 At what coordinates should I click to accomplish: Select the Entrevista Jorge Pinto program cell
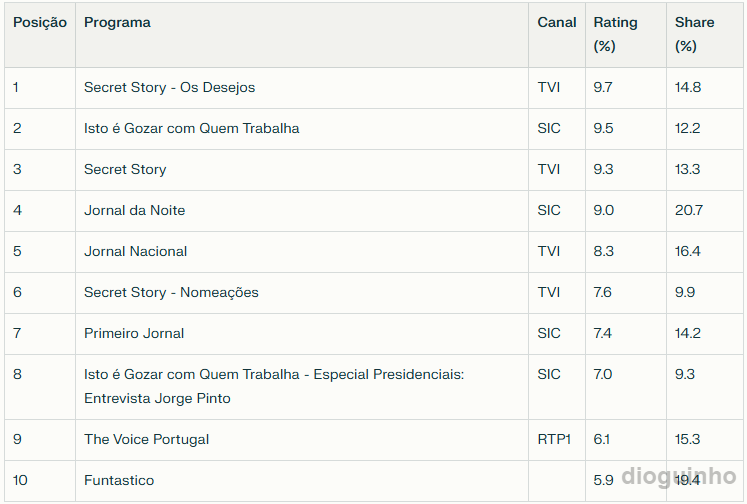[x=157, y=398]
